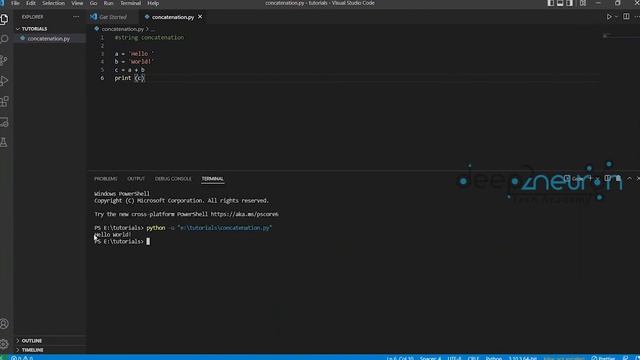Expand the OUTLINE section
640x360 pixels.
(x=50, y=340)
